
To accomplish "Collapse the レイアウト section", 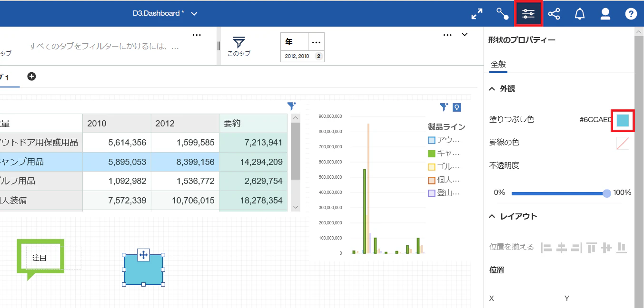I will tap(492, 216).
